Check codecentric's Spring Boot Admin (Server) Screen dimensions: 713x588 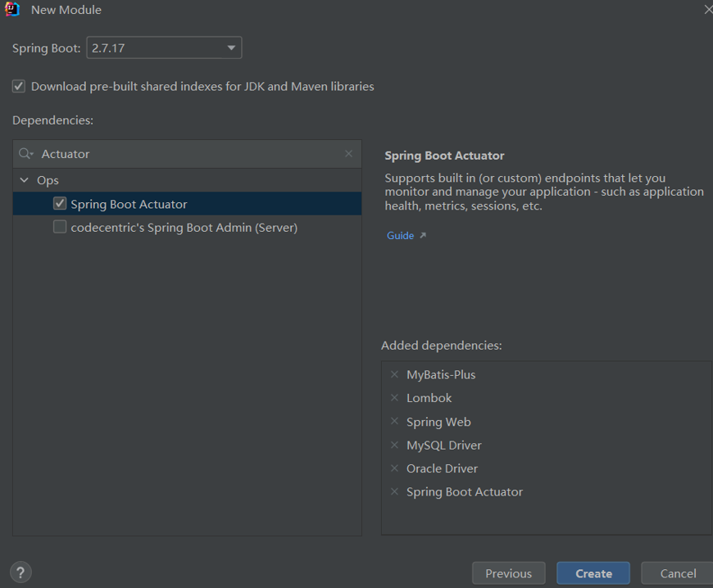click(58, 227)
